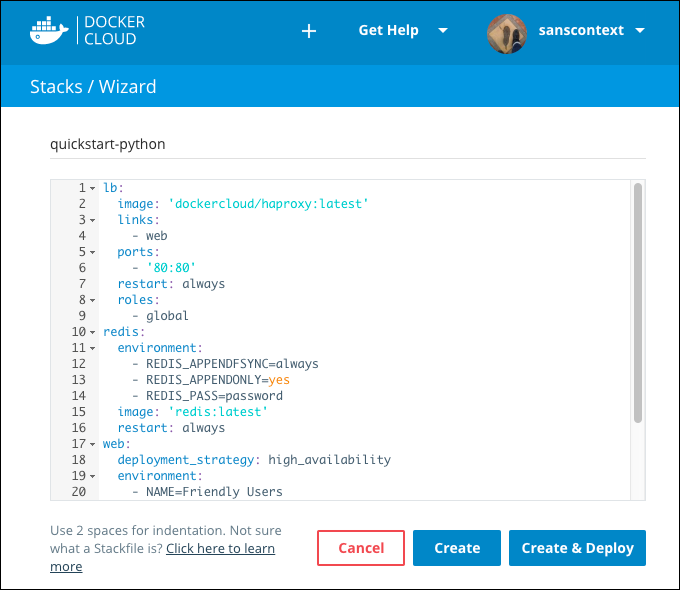Collapse the links fold arrow on line 3
This screenshot has width=680, height=590.
coord(93,220)
